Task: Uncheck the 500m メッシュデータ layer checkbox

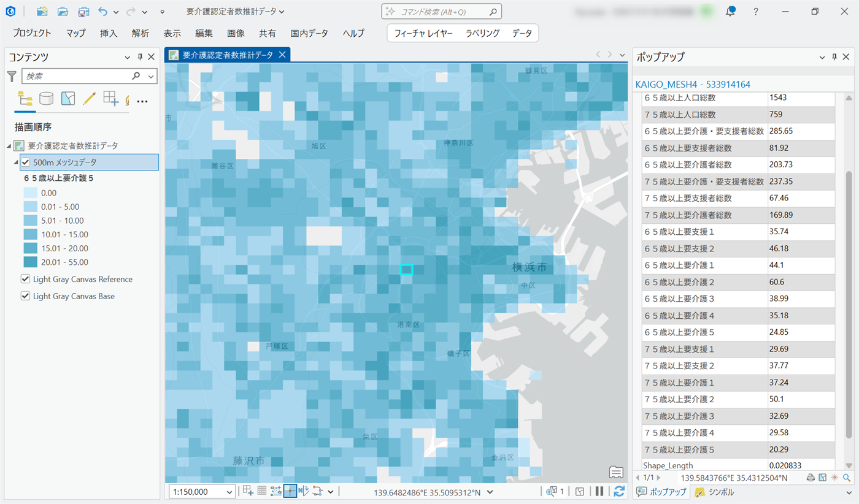Action: pyautogui.click(x=26, y=162)
